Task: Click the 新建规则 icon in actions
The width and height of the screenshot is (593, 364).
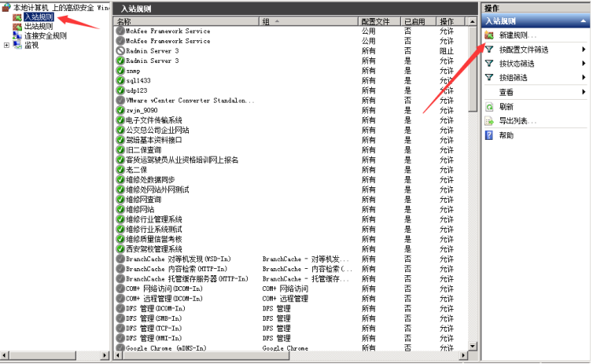Action: coord(489,35)
